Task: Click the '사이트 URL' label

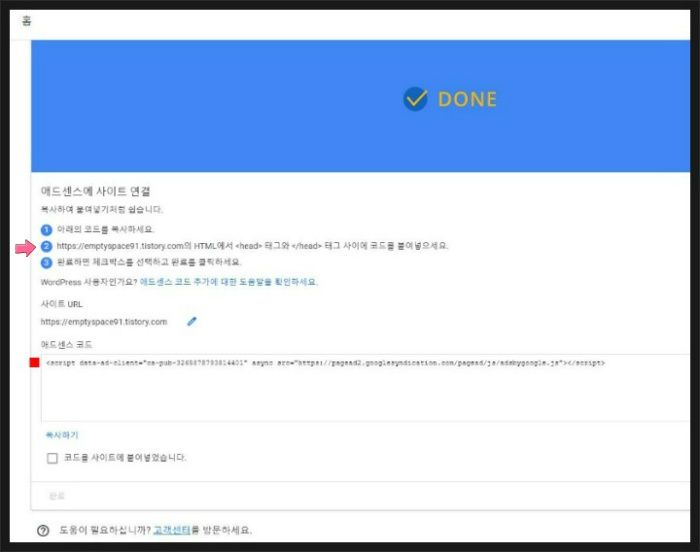Action: pyautogui.click(x=62, y=304)
